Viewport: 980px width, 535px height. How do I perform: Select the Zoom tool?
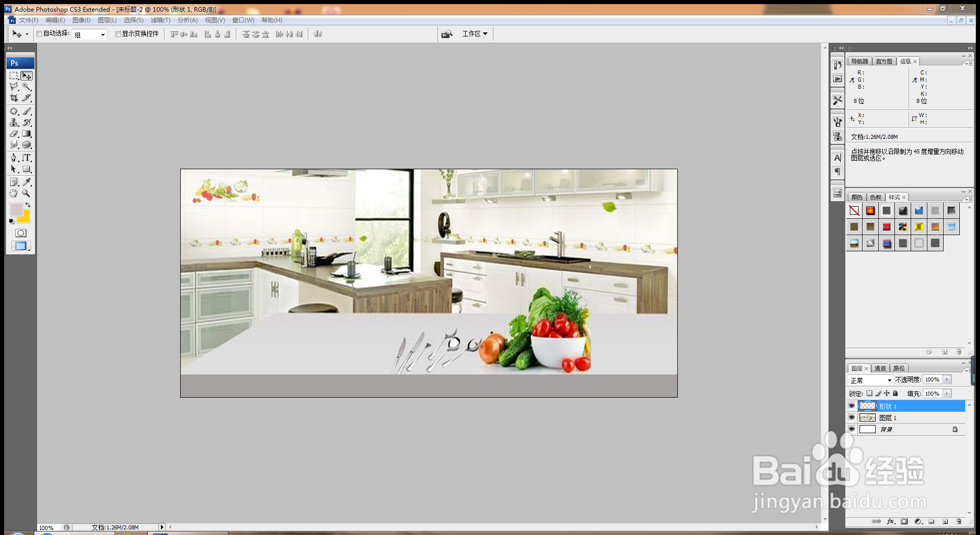[x=27, y=193]
